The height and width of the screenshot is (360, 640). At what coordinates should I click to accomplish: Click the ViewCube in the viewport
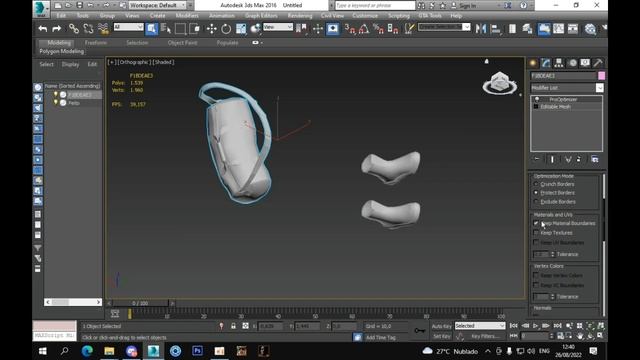tap(500, 83)
